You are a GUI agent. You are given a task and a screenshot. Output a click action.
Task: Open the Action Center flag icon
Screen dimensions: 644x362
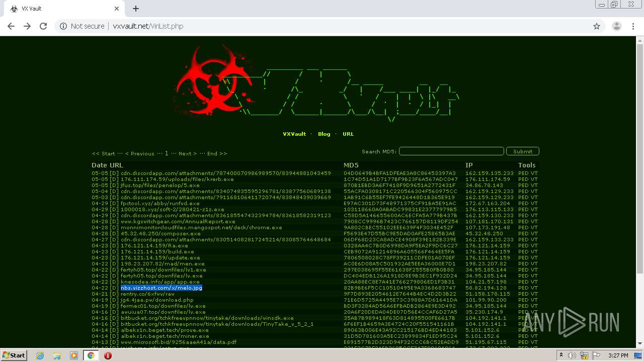tap(595, 355)
